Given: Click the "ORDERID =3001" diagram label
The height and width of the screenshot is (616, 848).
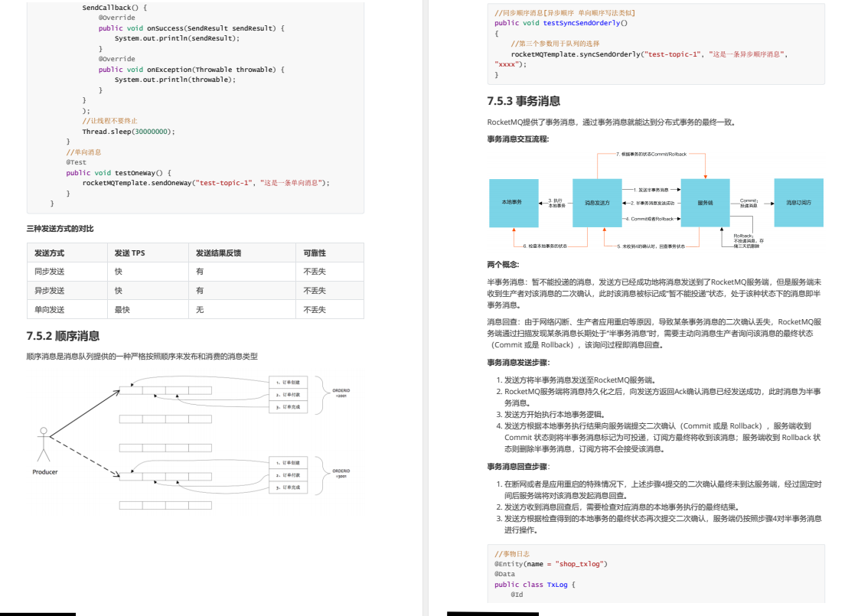Looking at the screenshot, I should [341, 473].
